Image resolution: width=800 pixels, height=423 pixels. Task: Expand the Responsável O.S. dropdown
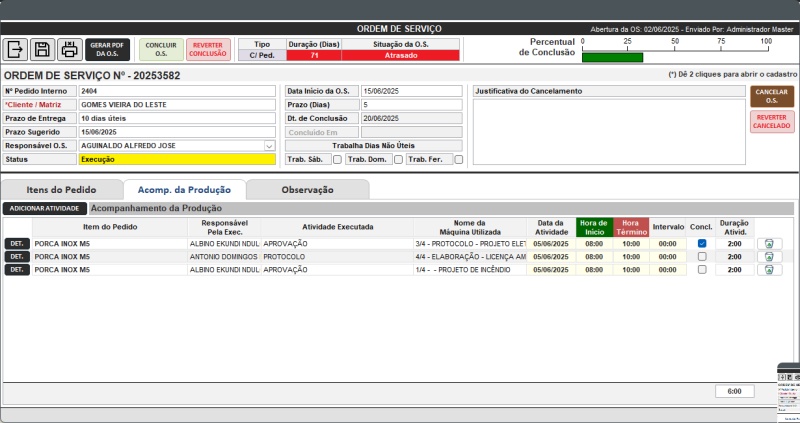269,145
